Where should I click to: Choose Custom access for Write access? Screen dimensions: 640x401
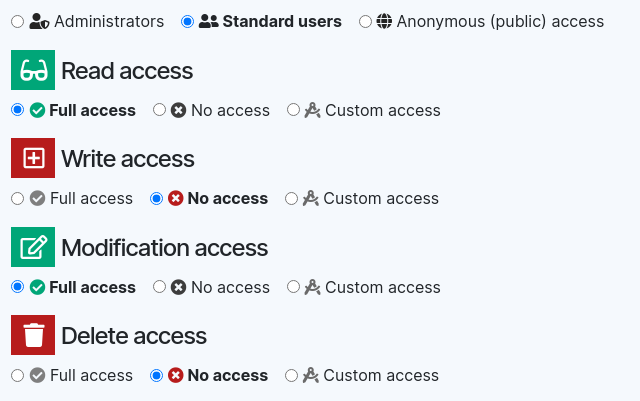pos(292,198)
